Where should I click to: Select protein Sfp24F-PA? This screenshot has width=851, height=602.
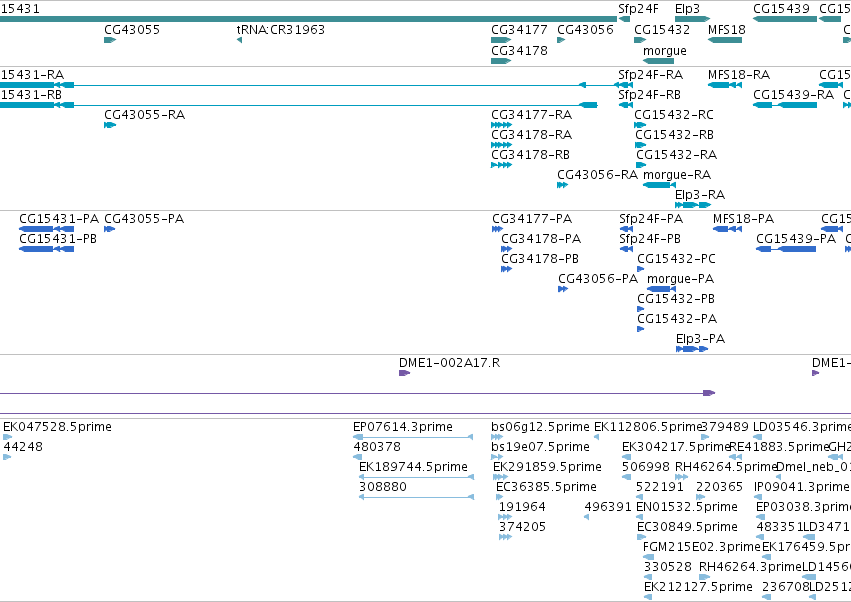(651, 219)
